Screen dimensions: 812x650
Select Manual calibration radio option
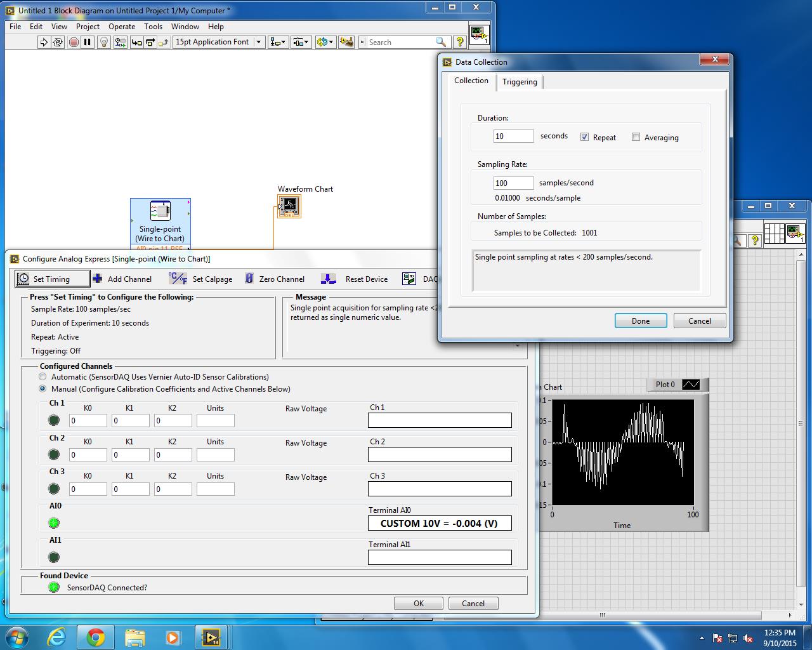pyautogui.click(x=43, y=388)
